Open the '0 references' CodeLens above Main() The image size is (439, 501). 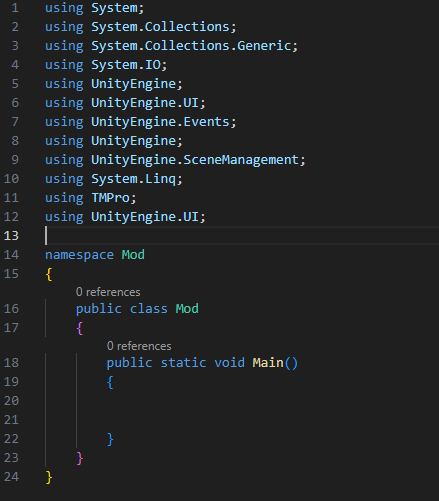click(139, 346)
